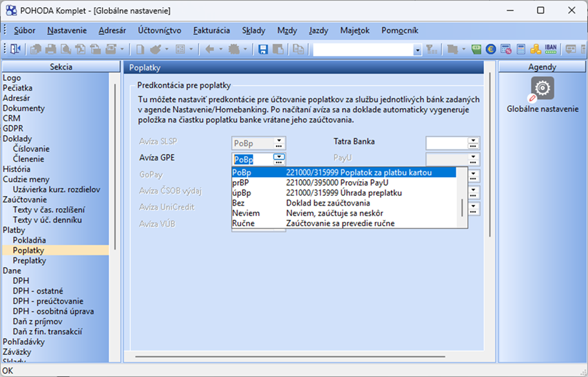
Task: Select PoBp Poplatok za platbu kartou
Action: (x=344, y=173)
